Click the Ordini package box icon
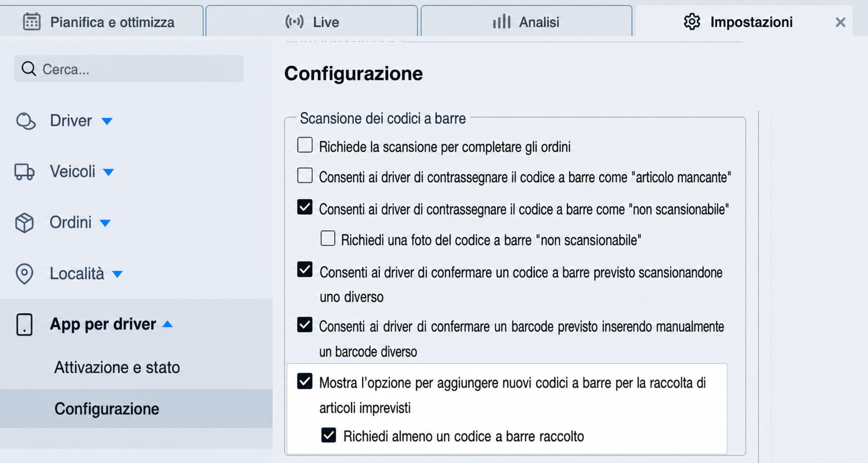This screenshot has width=868, height=463. (x=24, y=223)
